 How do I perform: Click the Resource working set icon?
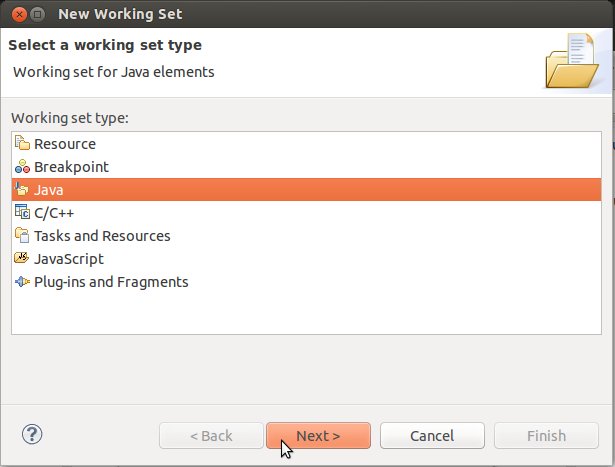point(22,143)
